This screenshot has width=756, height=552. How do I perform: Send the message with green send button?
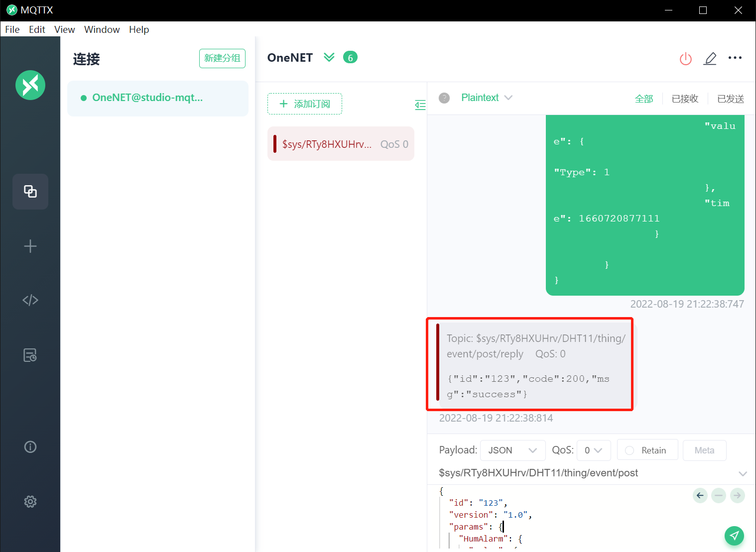click(734, 536)
